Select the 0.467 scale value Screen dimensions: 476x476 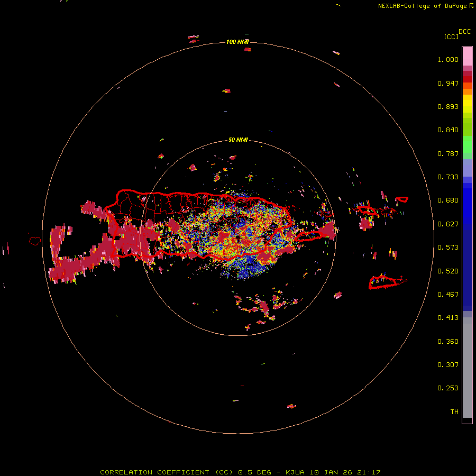pos(448,295)
